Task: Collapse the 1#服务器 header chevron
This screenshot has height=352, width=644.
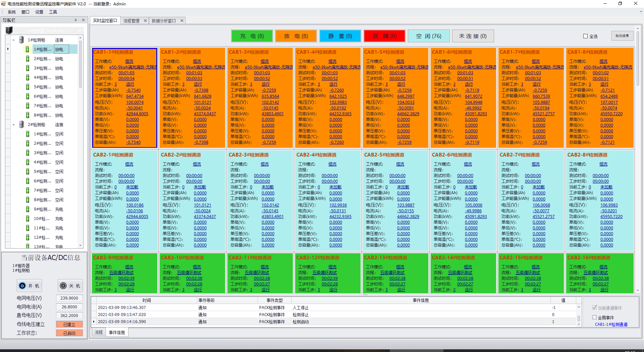Action: [79, 30]
